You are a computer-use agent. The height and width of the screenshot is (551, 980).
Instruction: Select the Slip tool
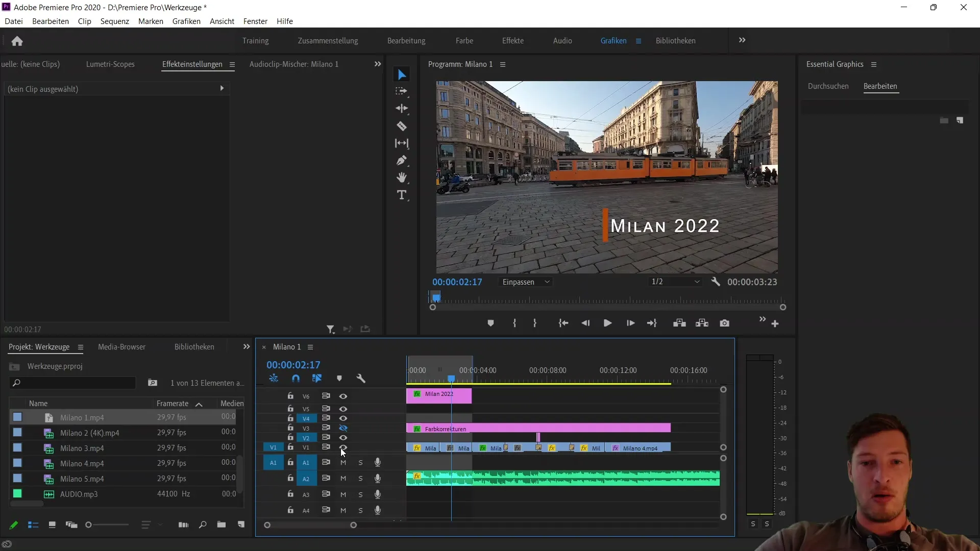tap(402, 143)
